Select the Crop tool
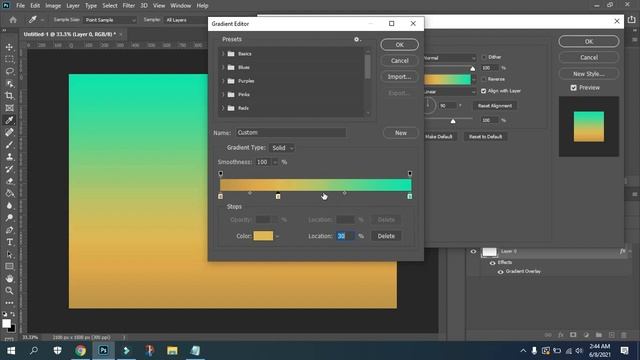Image resolution: width=640 pixels, height=360 pixels. pyautogui.click(x=9, y=96)
